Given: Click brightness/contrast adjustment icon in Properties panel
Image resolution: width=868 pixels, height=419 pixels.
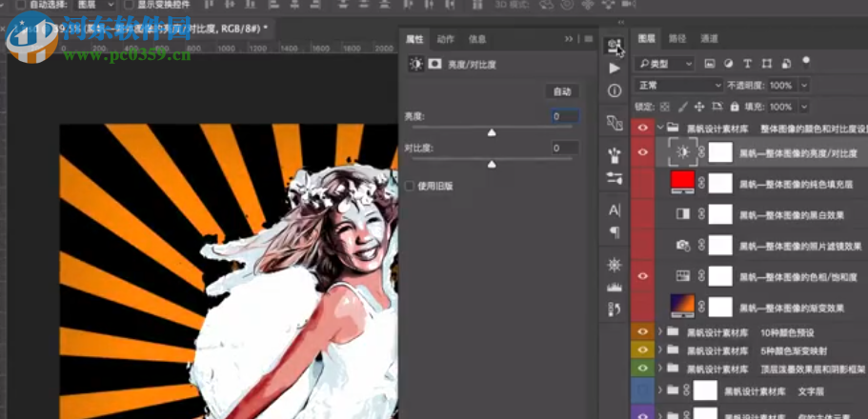Looking at the screenshot, I should coord(415,64).
